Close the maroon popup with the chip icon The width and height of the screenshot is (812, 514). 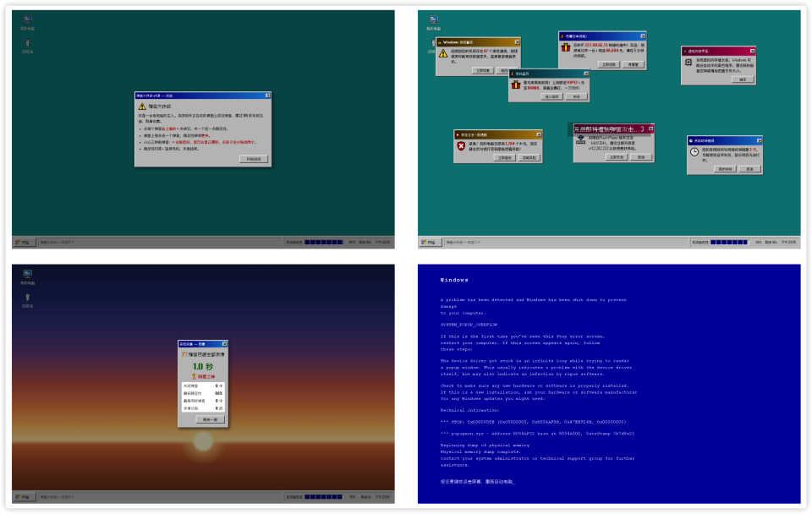tap(752, 51)
